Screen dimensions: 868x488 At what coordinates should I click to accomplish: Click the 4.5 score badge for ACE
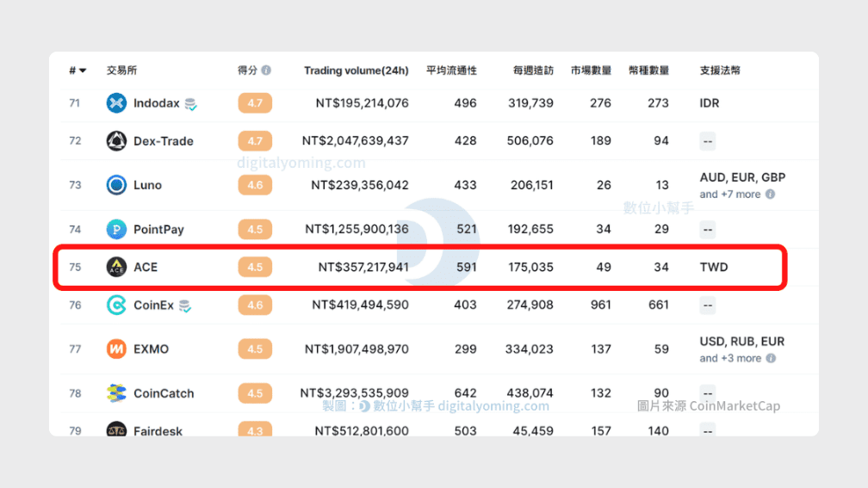[x=255, y=267]
